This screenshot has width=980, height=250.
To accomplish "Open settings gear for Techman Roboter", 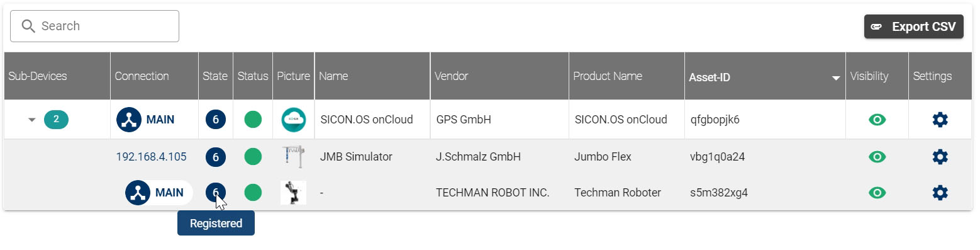I will tap(940, 193).
